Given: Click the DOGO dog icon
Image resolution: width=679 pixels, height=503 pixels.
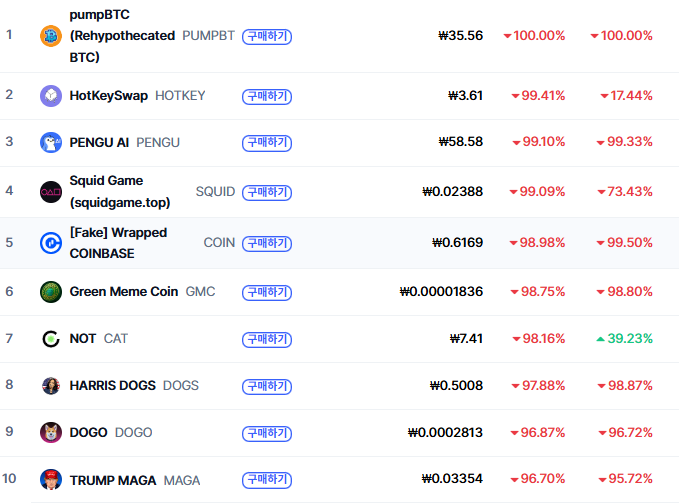Looking at the screenshot, I should click(50, 433).
